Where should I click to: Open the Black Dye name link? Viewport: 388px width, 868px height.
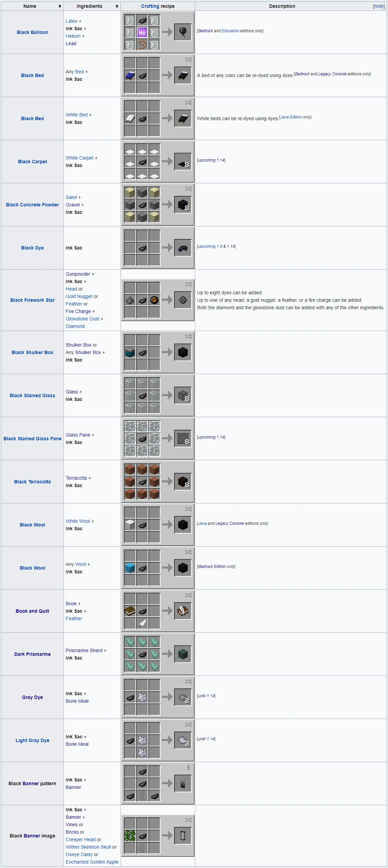click(33, 248)
